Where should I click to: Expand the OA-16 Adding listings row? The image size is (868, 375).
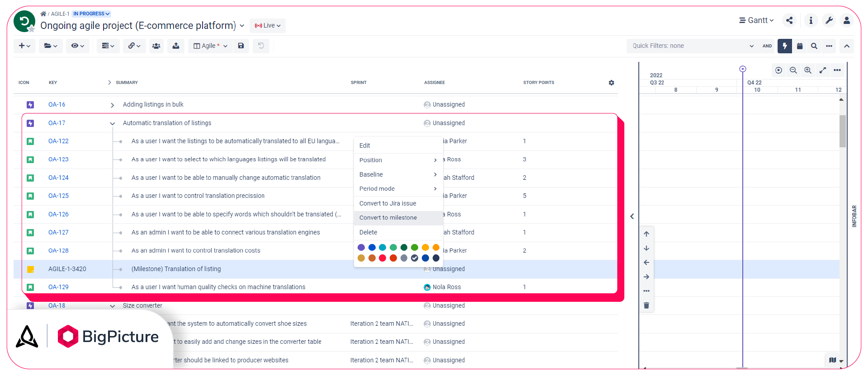pyautogui.click(x=113, y=105)
